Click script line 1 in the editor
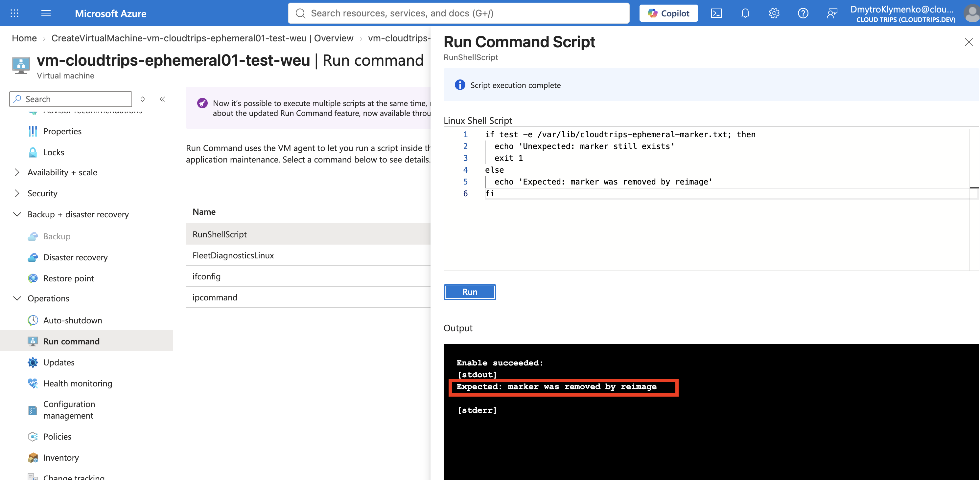This screenshot has height=480, width=980. click(620, 134)
